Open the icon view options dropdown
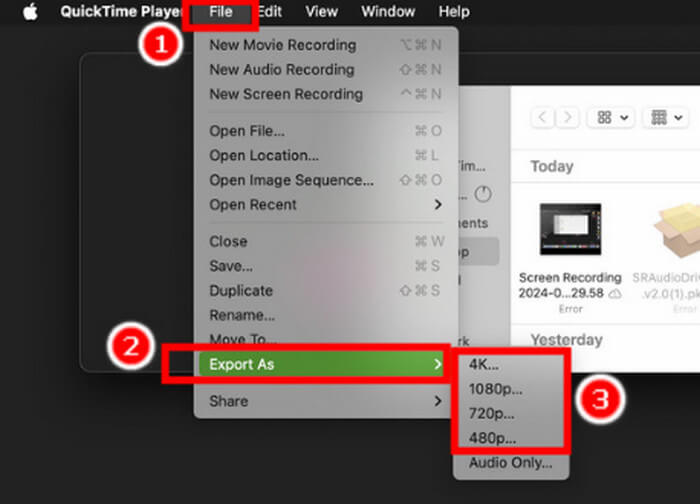This screenshot has height=504, width=700. (x=613, y=117)
